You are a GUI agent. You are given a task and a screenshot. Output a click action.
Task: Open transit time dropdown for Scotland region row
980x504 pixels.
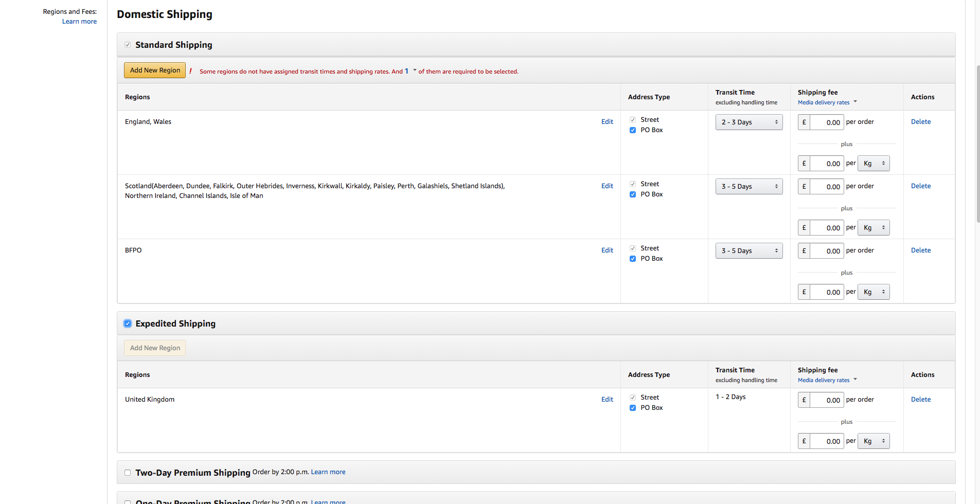[749, 187]
